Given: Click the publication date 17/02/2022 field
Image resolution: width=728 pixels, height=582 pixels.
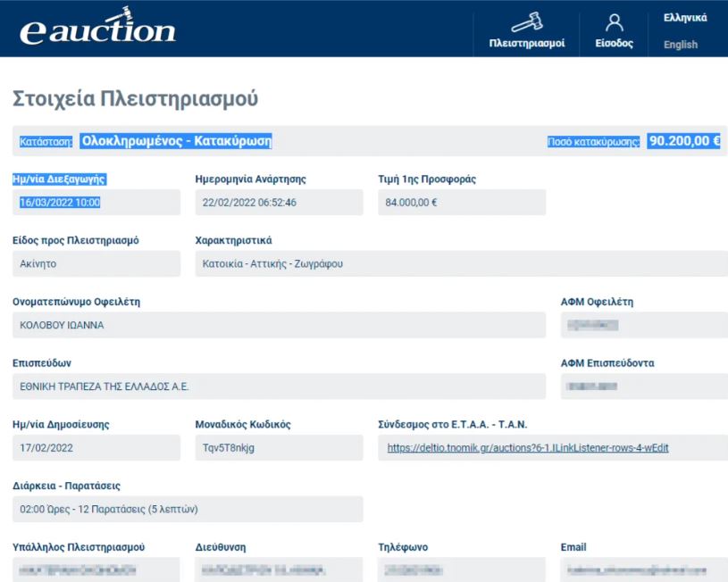Looking at the screenshot, I should tap(96, 448).
